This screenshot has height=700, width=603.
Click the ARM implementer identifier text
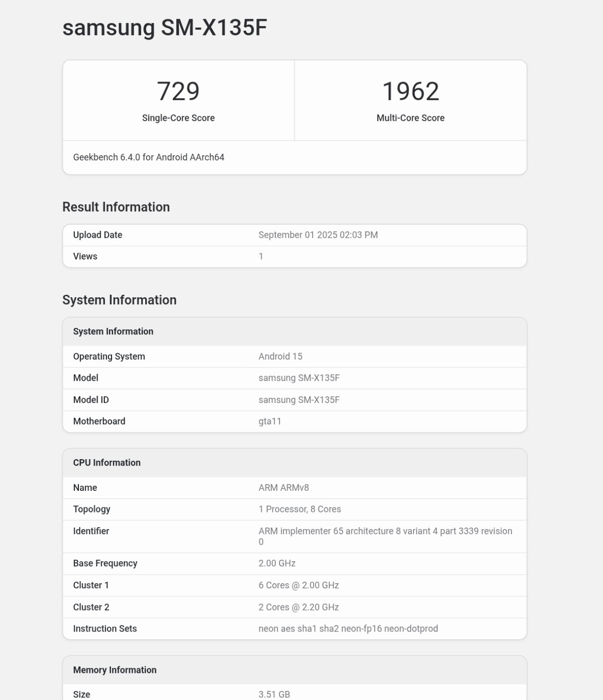[x=385, y=532]
